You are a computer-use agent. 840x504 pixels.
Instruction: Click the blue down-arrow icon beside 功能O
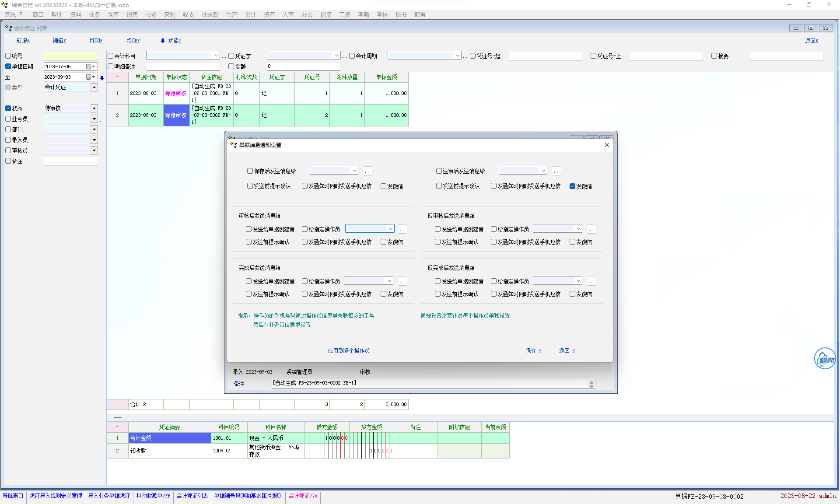click(163, 41)
